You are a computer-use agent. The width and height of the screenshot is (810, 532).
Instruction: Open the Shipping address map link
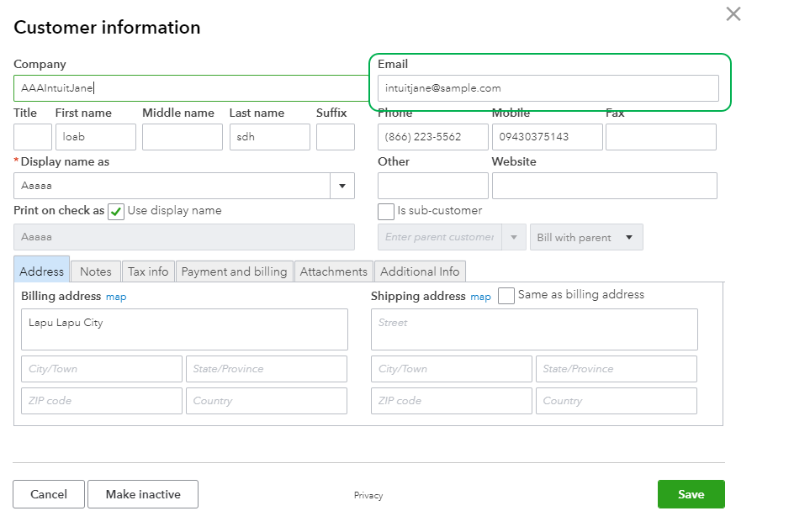coord(480,297)
